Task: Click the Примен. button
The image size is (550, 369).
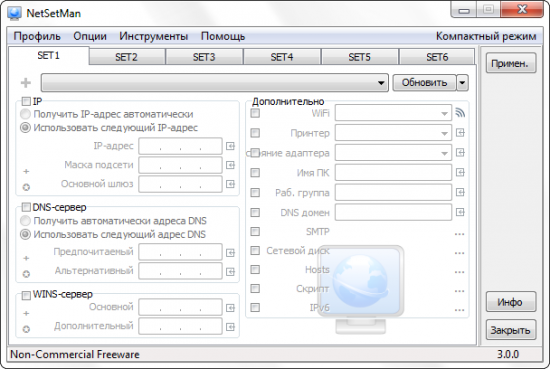Action: (511, 63)
